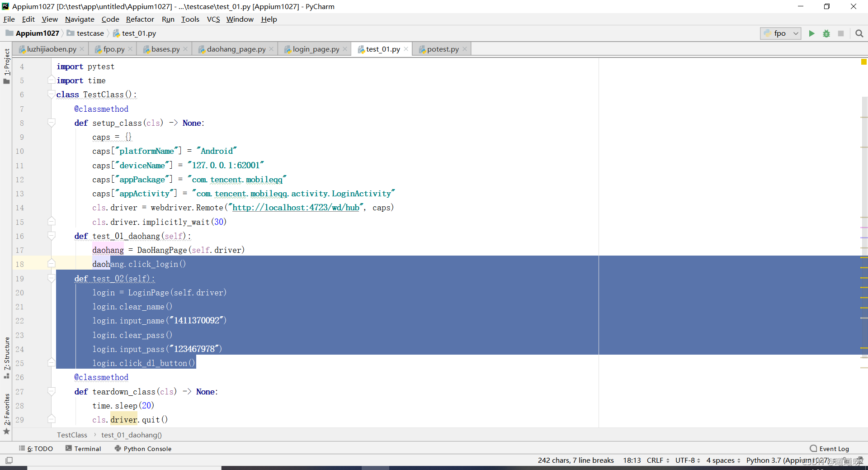Click the "Android" string on line 10
The image size is (868, 470).
point(217,151)
